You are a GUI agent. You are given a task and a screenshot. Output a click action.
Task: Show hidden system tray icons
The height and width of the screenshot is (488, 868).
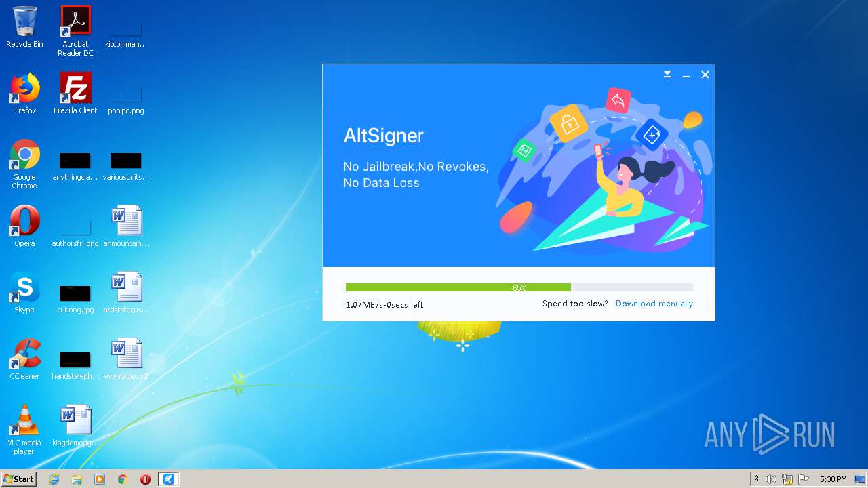click(756, 479)
